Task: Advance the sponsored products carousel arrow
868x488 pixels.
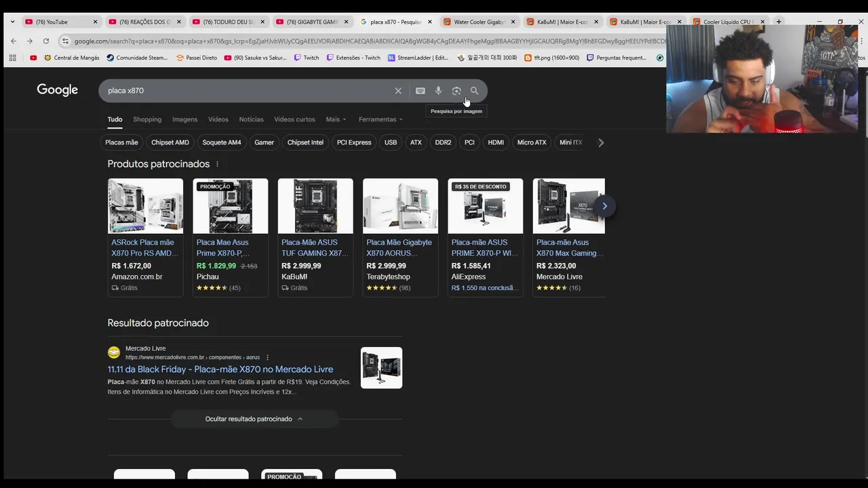Action: pos(604,206)
